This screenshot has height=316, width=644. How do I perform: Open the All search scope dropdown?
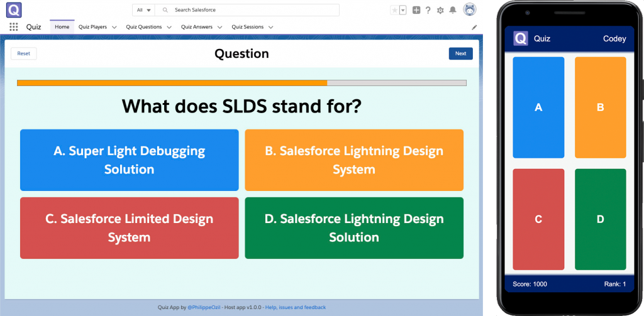(144, 10)
